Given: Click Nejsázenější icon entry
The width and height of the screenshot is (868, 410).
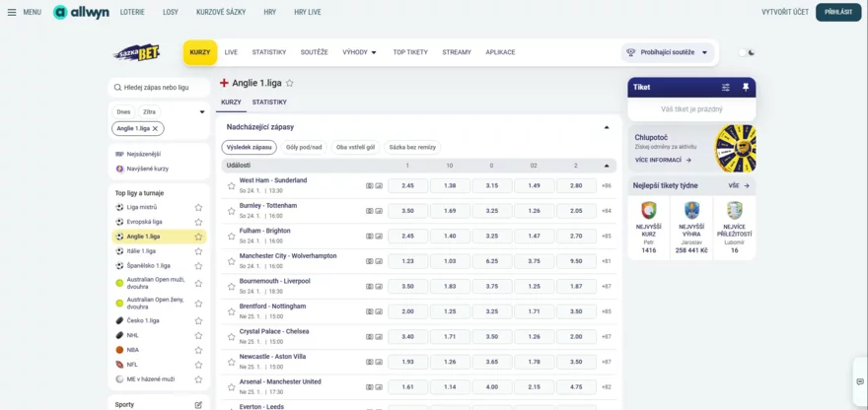Looking at the screenshot, I should click(119, 154).
